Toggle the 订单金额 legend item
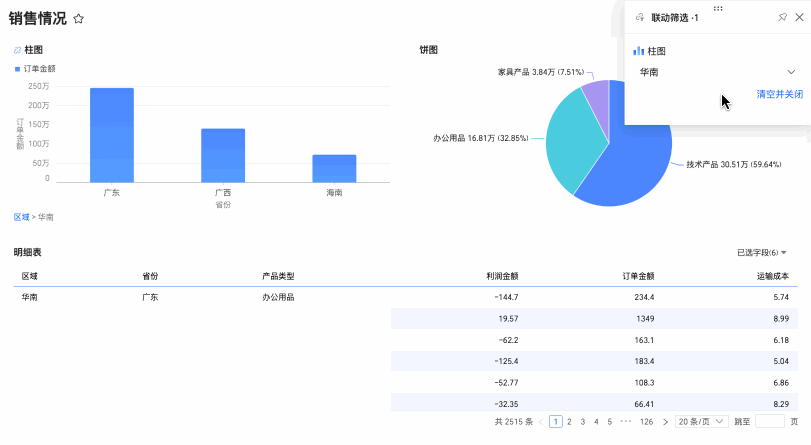The width and height of the screenshot is (811, 445). (x=35, y=69)
